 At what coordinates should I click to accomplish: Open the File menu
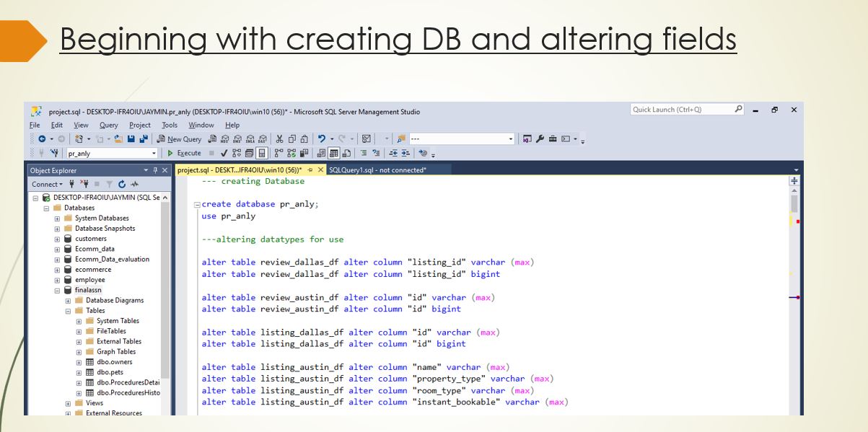click(35, 125)
